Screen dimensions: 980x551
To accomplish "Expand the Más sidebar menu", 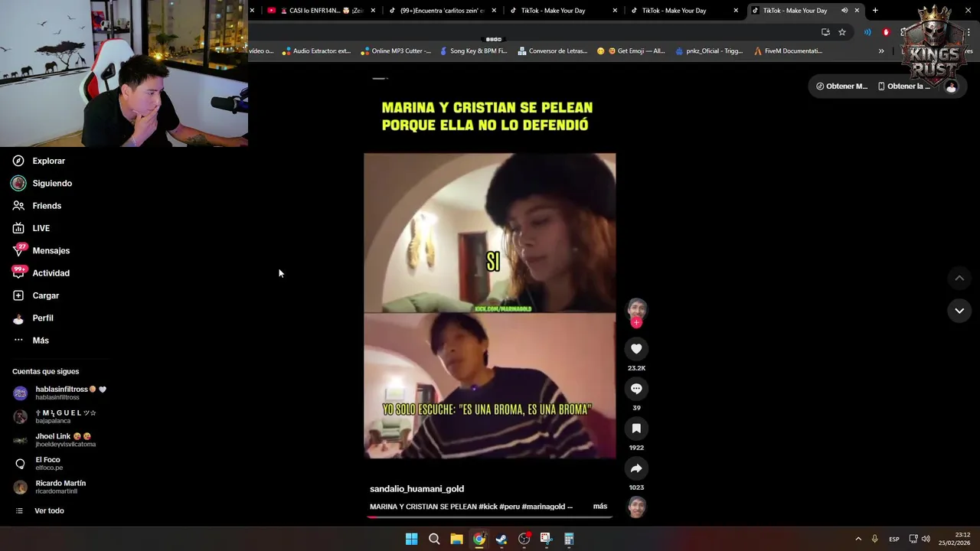I will (x=31, y=341).
